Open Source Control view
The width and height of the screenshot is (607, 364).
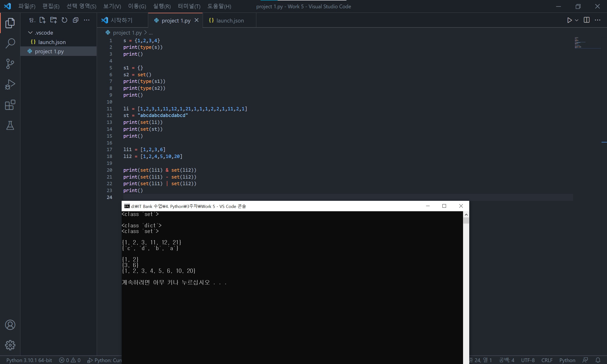point(10,64)
